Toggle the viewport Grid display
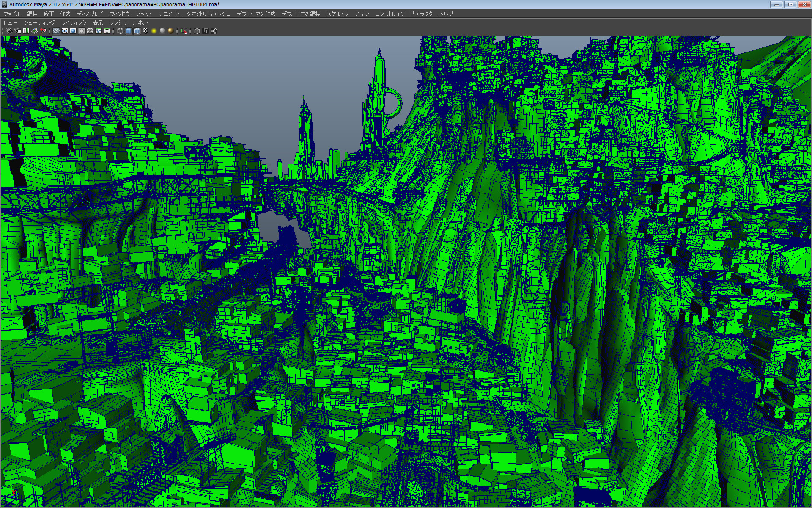Image resolution: width=812 pixels, height=508 pixels. (56, 31)
